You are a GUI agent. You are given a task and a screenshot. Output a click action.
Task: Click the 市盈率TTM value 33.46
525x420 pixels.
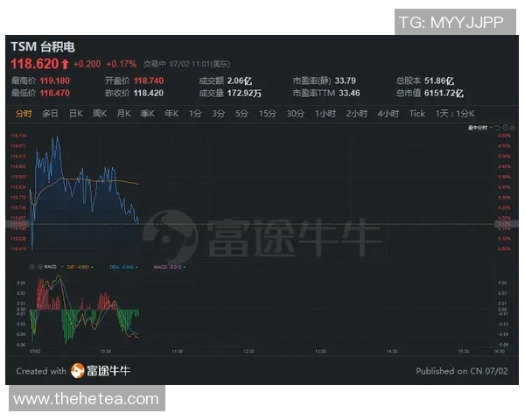pyautogui.click(x=349, y=93)
